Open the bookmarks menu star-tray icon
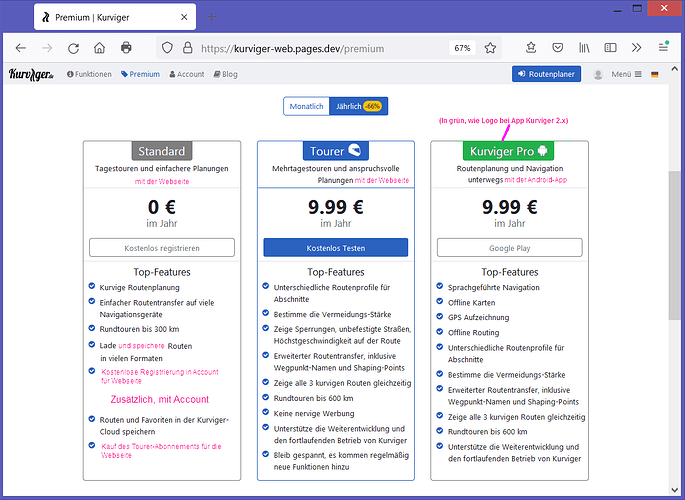Image resolution: width=685 pixels, height=500 pixels. [531, 48]
